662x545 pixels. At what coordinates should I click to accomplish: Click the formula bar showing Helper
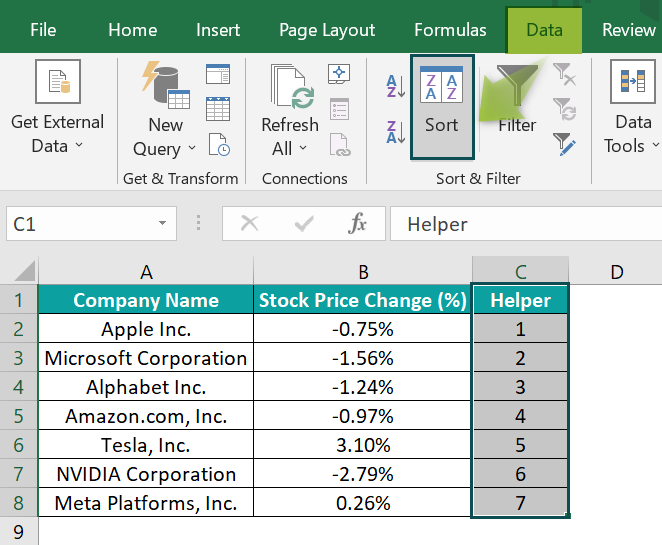526,224
